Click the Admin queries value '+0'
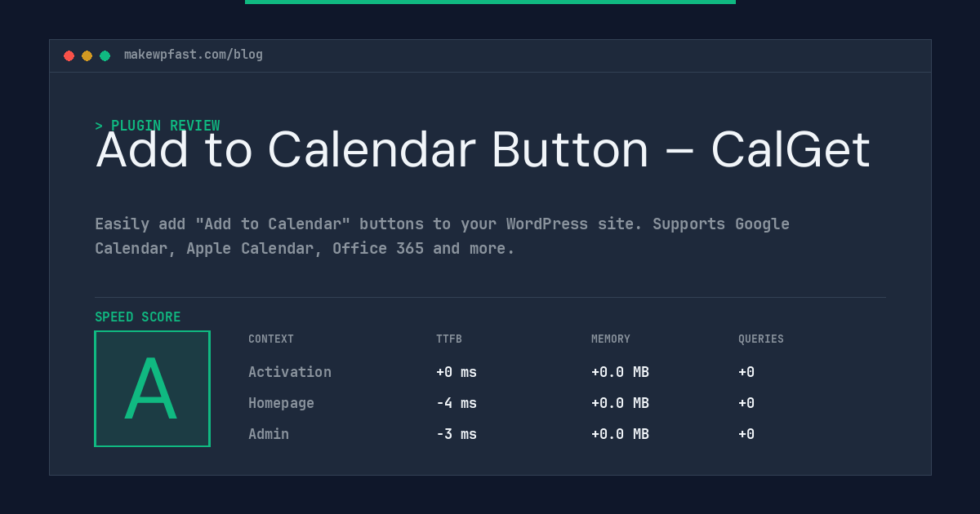Screen dimensions: 980x514 pyautogui.click(x=746, y=434)
